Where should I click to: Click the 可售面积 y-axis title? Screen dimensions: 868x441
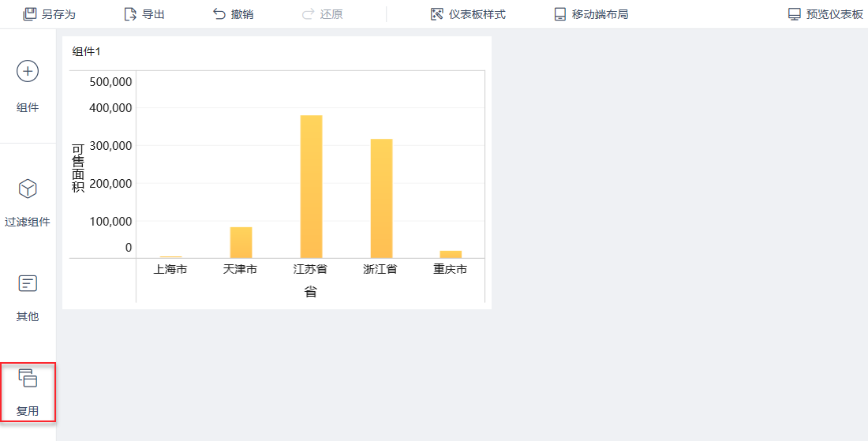coord(78,168)
